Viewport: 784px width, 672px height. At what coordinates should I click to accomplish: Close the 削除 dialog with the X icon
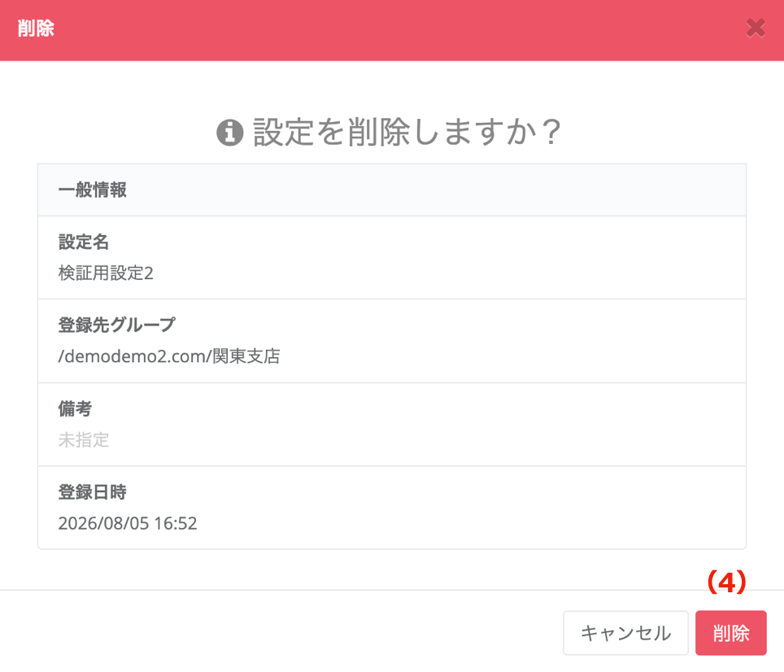(756, 28)
